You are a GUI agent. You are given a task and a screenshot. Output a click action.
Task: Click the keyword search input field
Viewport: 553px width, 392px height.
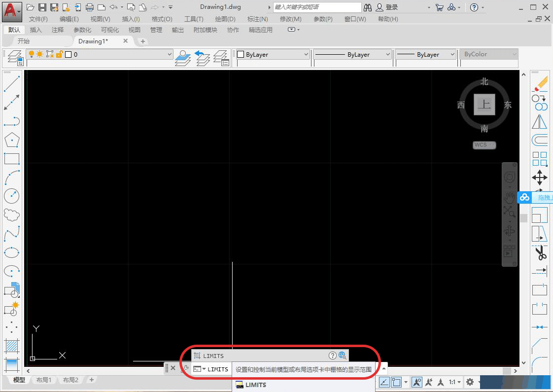tap(317, 7)
